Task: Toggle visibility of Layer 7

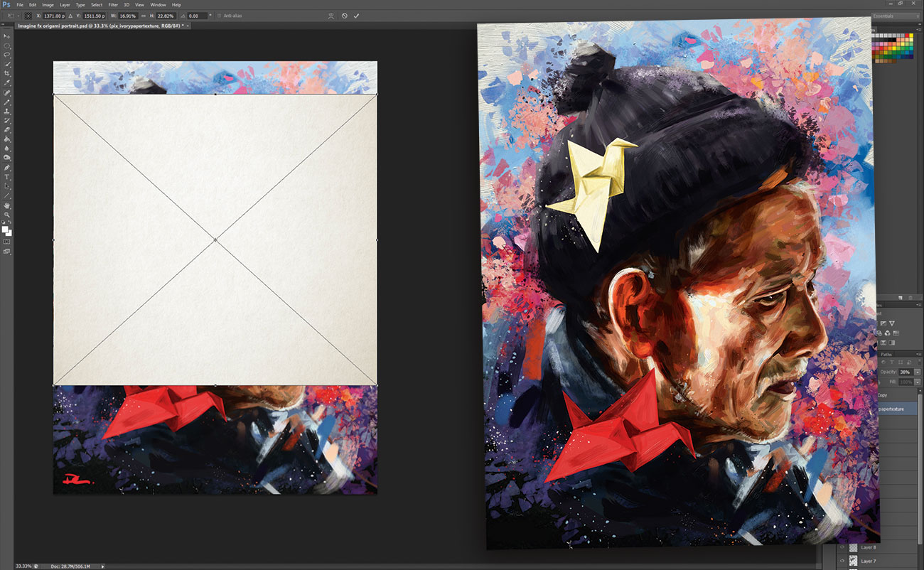Action: click(x=842, y=561)
